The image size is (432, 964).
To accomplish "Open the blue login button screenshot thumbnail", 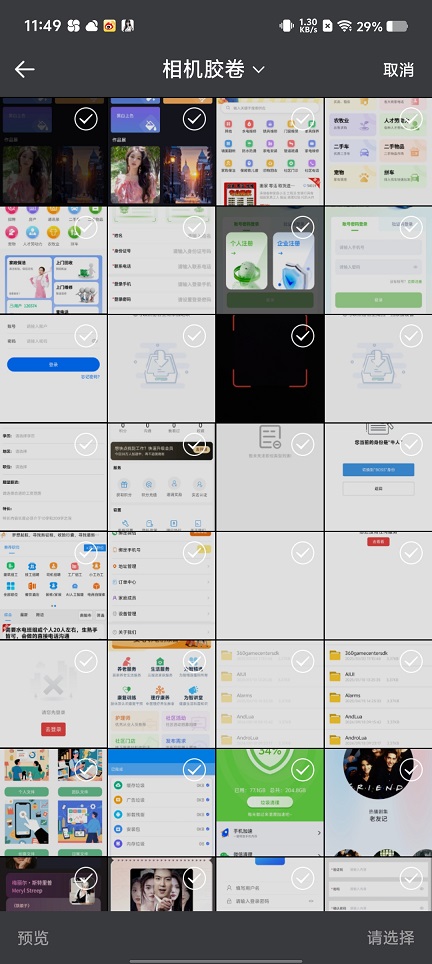I will [53, 368].
